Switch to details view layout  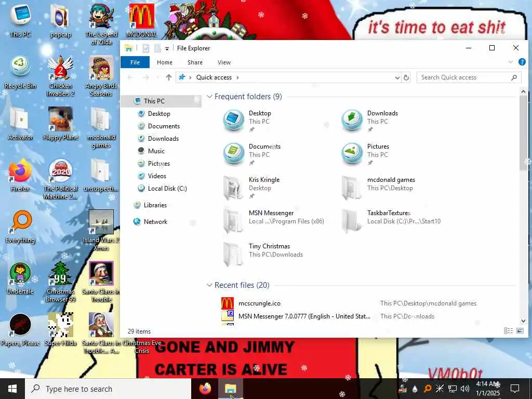click(508, 331)
